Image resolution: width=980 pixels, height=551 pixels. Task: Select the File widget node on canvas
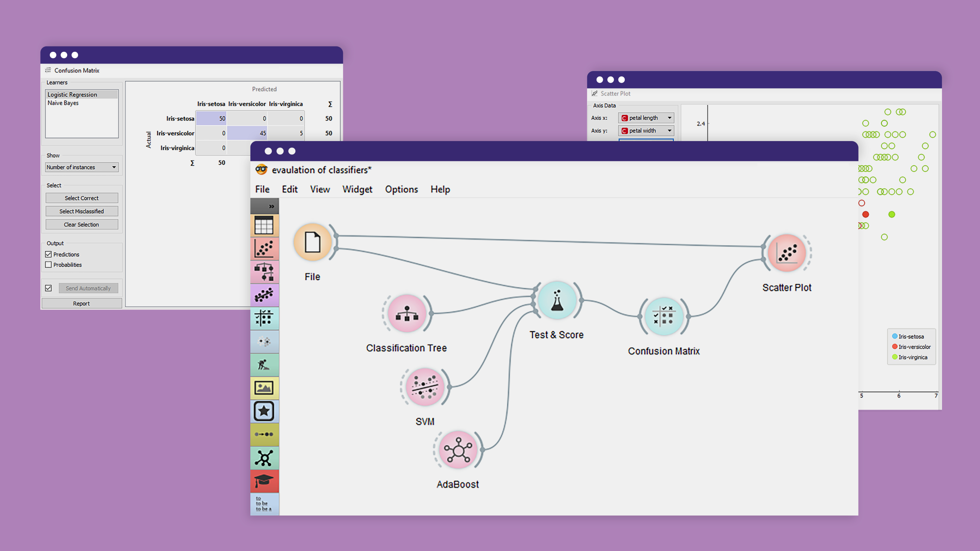click(x=313, y=242)
